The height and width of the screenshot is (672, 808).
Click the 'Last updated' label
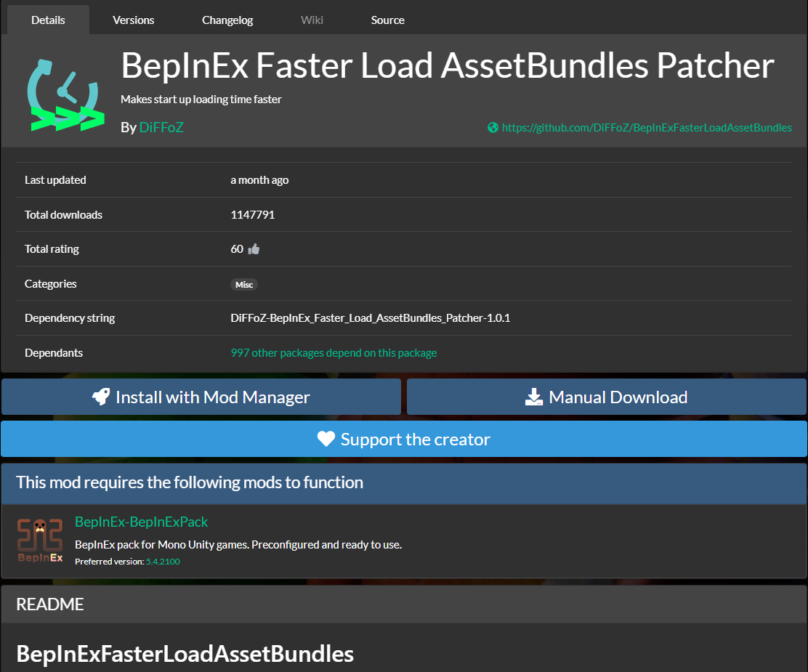click(55, 180)
